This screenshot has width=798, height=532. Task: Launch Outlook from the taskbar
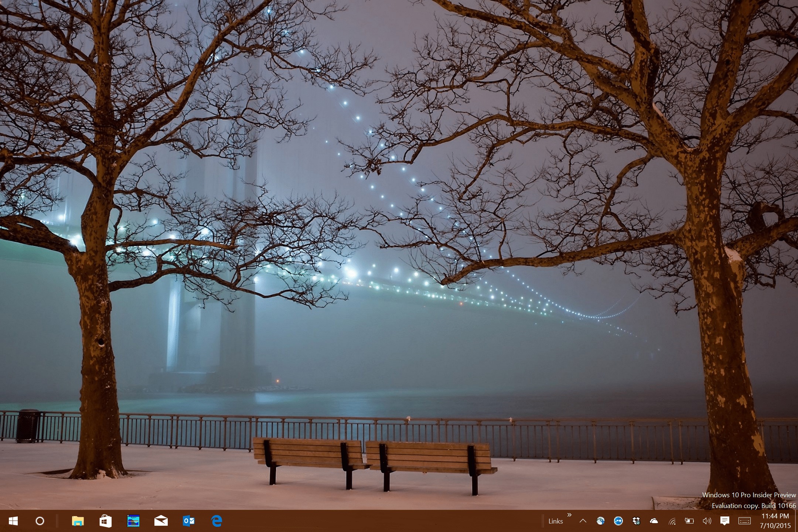coord(189,521)
